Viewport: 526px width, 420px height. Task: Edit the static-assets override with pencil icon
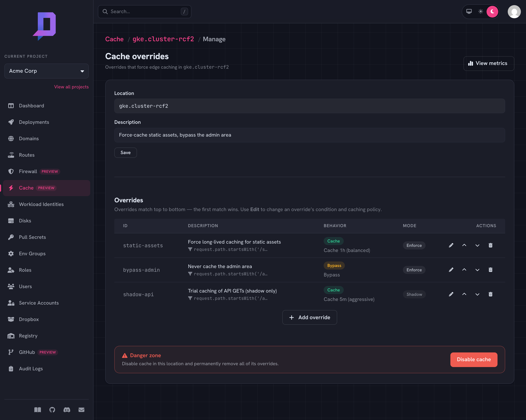tap(451, 245)
